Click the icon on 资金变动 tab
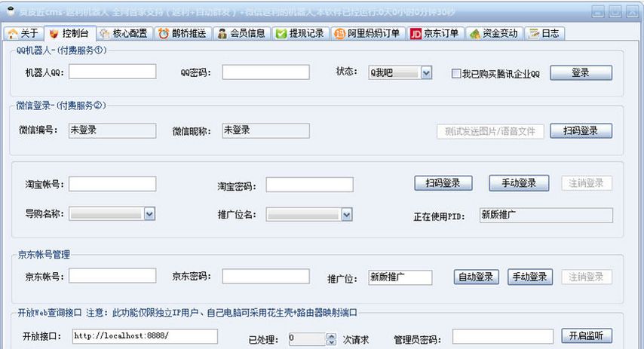 click(x=475, y=34)
